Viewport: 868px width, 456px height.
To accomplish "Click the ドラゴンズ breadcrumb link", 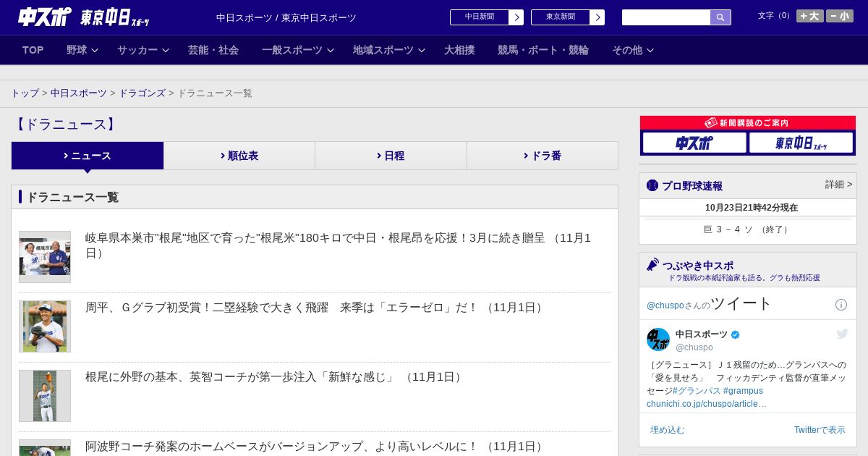I will [x=142, y=93].
